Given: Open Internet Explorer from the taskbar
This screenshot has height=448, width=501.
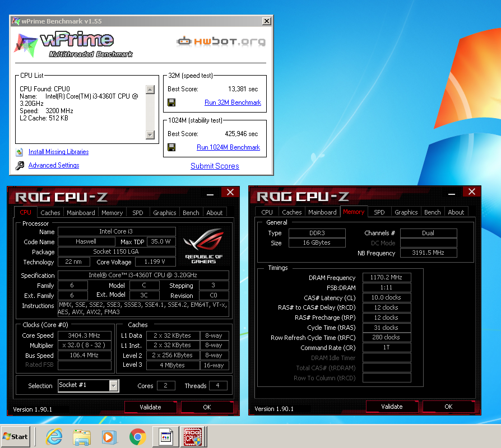Looking at the screenshot, I should pyautogui.click(x=54, y=436).
